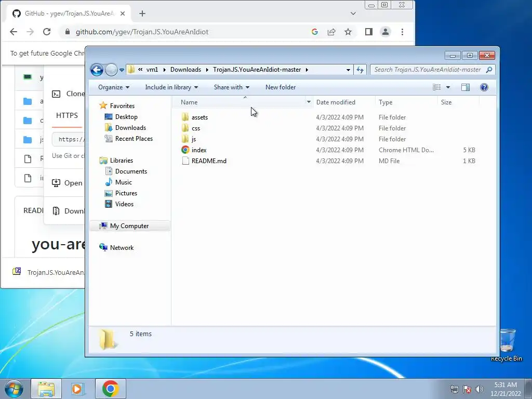
Task: Open Downloads in Favorites
Action: (x=130, y=128)
